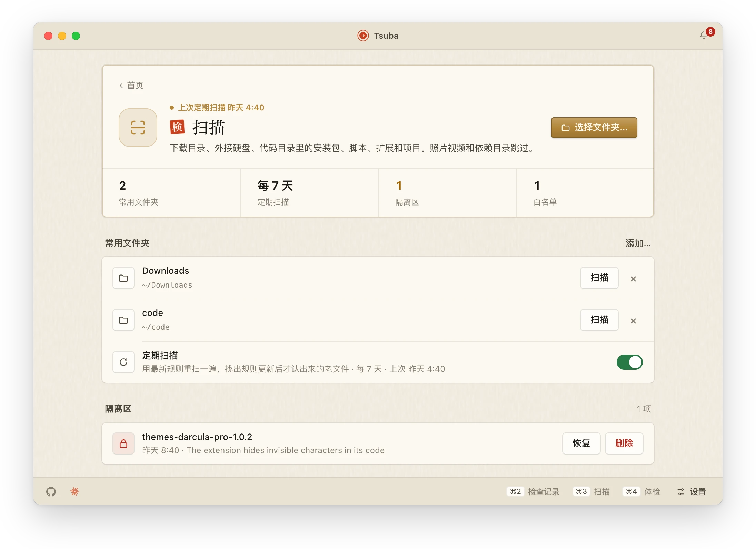Screen dimensions: 756x549
Task: Open the notifications bell with badge 8
Action: tap(705, 35)
